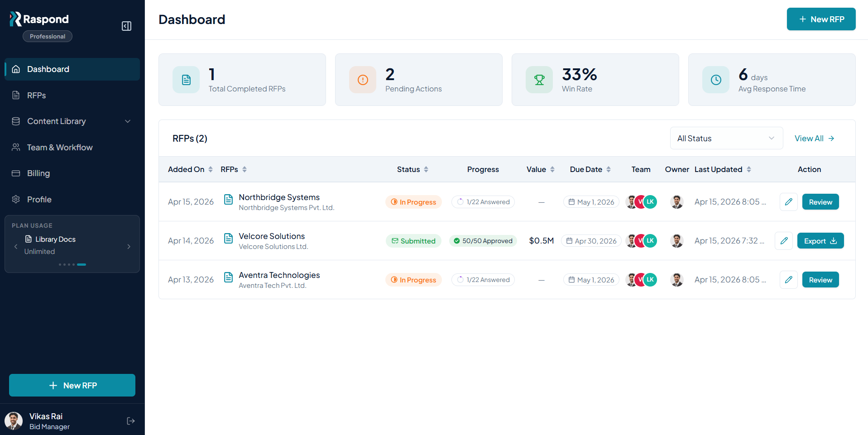Navigate to Billing in the sidebar
This screenshot has height=435, width=868.
tap(38, 173)
